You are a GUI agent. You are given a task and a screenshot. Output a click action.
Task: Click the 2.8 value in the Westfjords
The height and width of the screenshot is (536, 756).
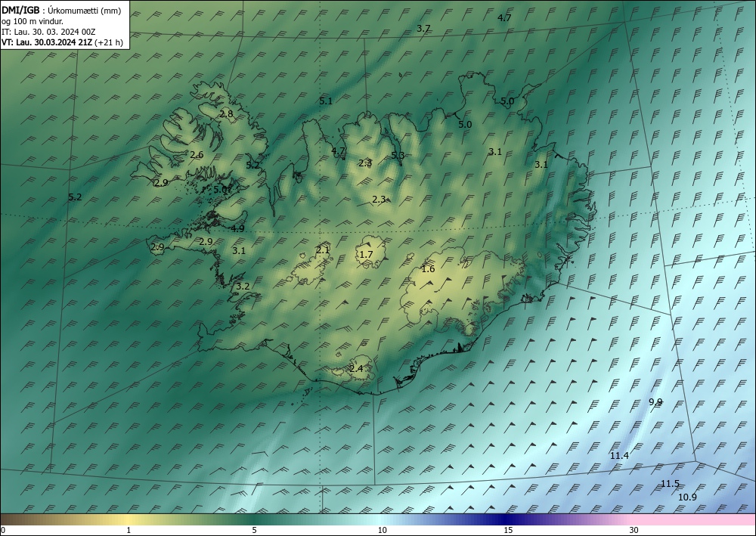pos(226,114)
